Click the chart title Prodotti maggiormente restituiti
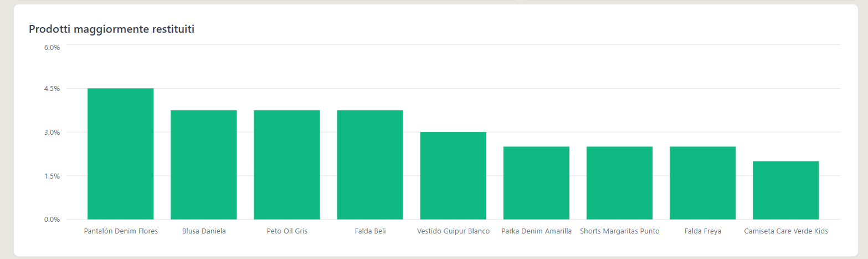This screenshot has width=868, height=259. [x=111, y=29]
